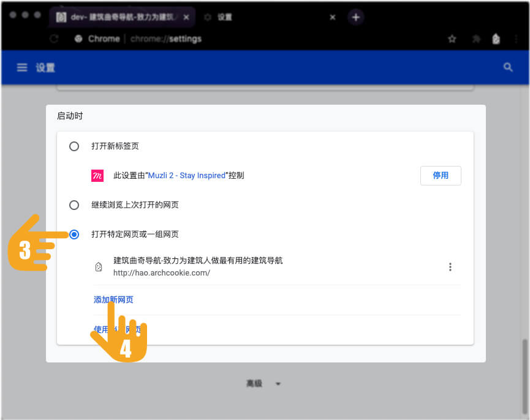Click the page scrollbar thumb
530x420 pixels.
click(524, 377)
